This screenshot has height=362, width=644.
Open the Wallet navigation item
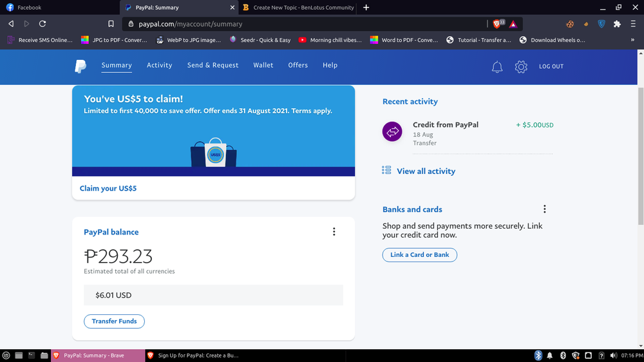pos(263,65)
